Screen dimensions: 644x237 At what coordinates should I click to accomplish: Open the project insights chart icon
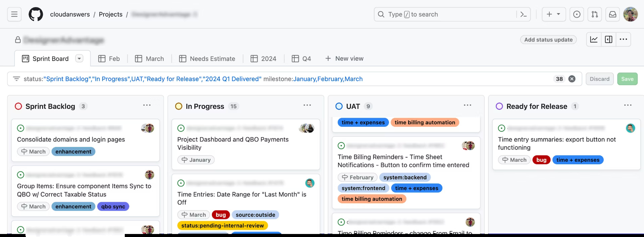594,40
